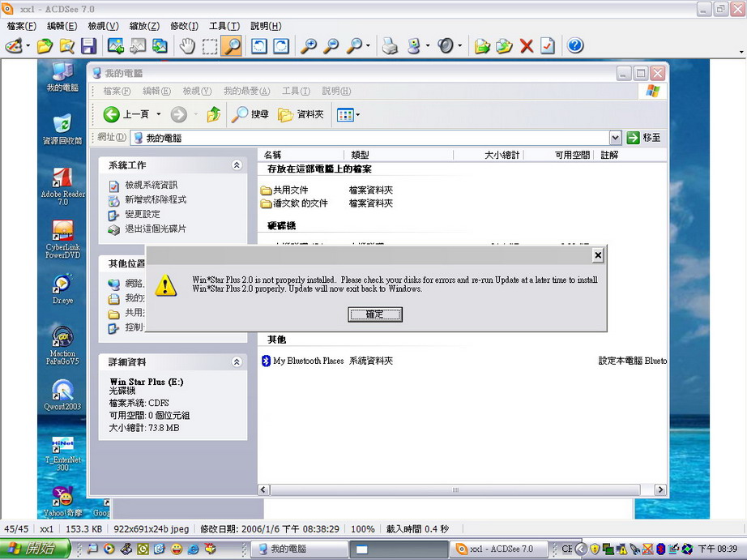The height and width of the screenshot is (560, 747).
Task: Expand hidden system tray icons arrow
Action: click(x=580, y=549)
